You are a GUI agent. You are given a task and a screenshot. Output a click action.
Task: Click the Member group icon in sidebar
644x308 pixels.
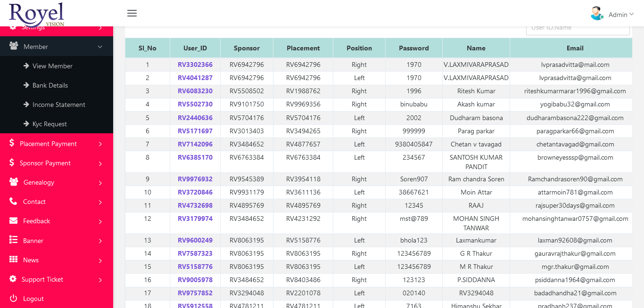pyautogui.click(x=14, y=46)
